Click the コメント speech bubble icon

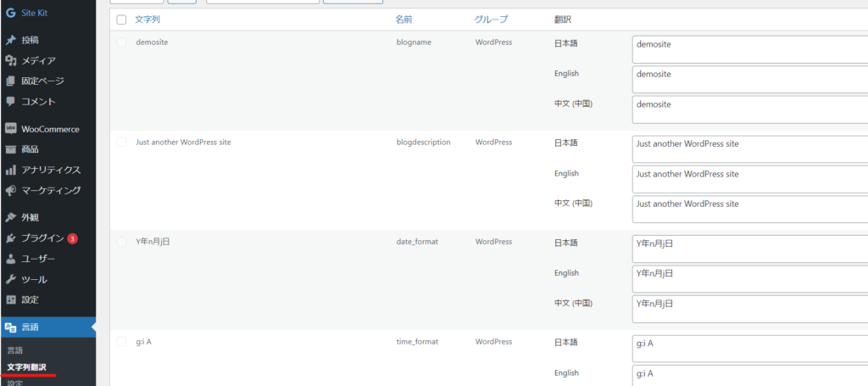click(x=11, y=101)
